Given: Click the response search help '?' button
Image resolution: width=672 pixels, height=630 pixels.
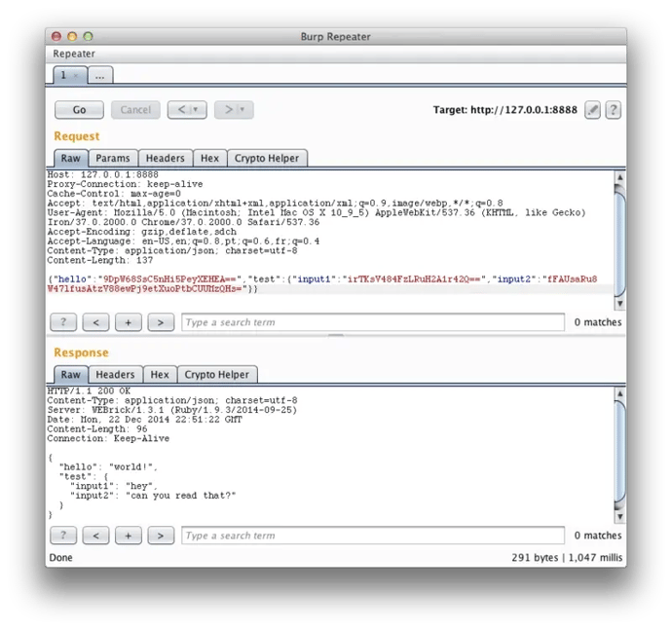Looking at the screenshot, I should tap(62, 536).
